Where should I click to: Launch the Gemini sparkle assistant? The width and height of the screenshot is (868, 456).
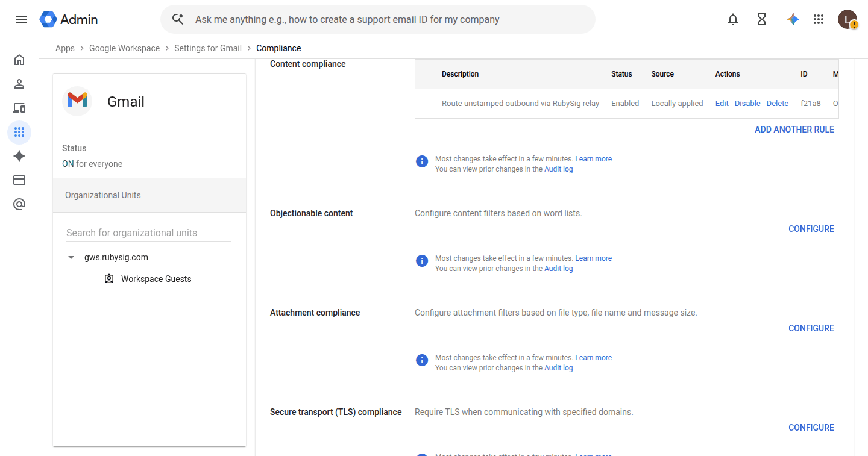coord(793,19)
